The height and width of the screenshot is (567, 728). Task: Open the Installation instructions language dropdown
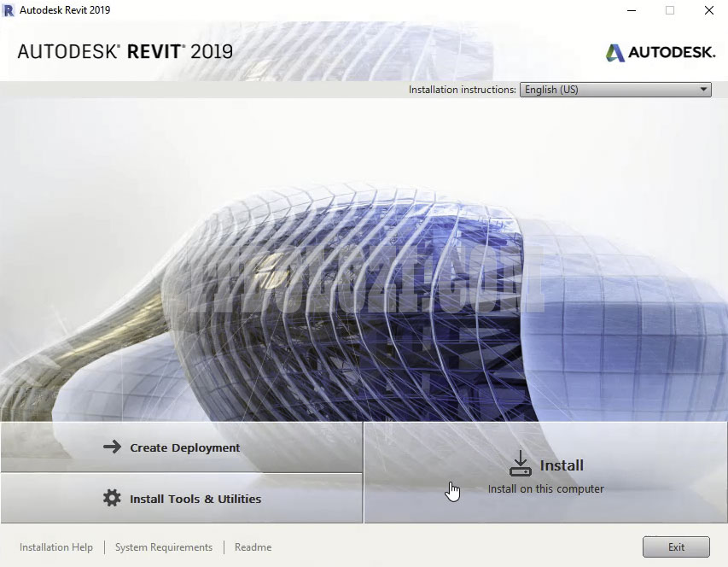(614, 89)
